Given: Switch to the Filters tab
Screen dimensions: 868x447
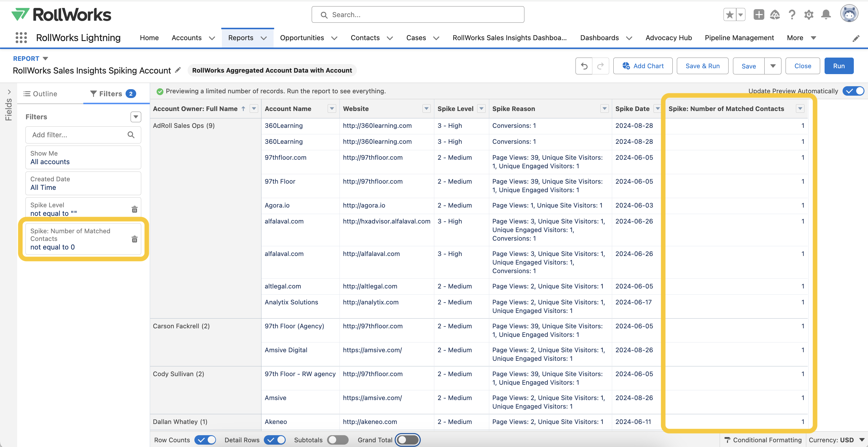Looking at the screenshot, I should point(113,94).
